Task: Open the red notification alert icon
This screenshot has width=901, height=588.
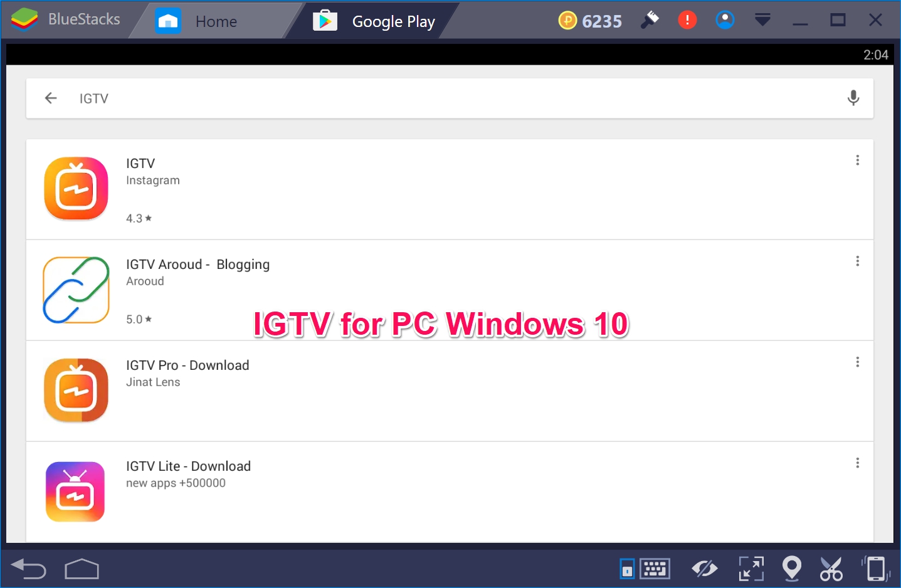Action: [687, 19]
